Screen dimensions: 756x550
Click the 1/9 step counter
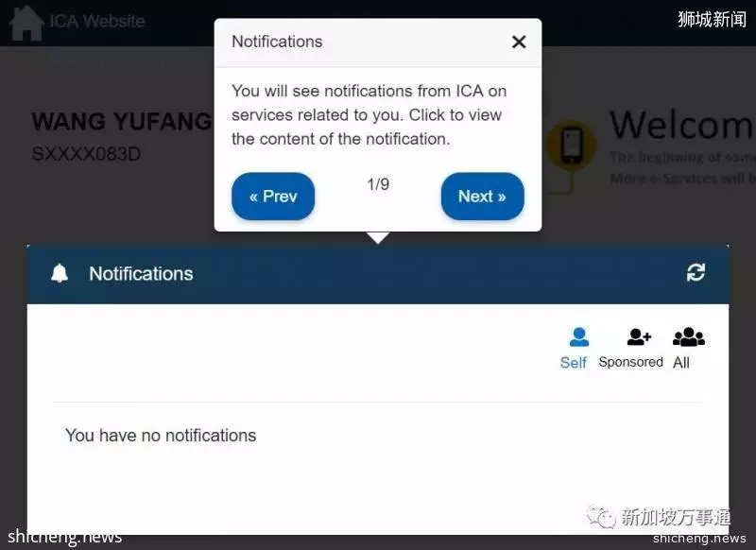coord(378,184)
